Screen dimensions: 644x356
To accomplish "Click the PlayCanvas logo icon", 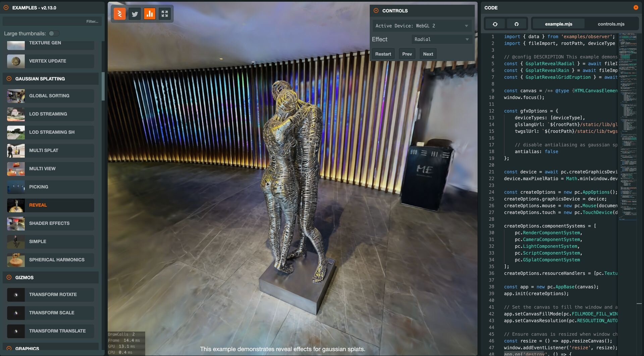I will point(120,14).
